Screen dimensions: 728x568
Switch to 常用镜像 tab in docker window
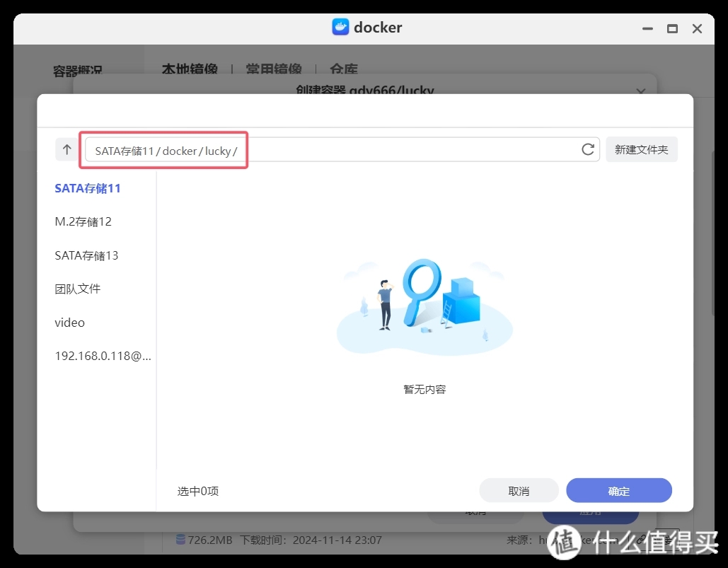click(x=274, y=69)
